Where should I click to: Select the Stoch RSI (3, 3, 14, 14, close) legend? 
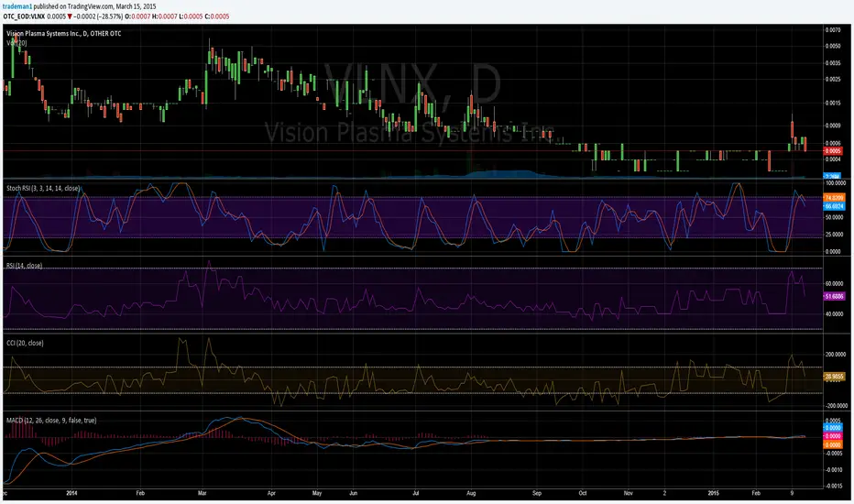(43, 188)
